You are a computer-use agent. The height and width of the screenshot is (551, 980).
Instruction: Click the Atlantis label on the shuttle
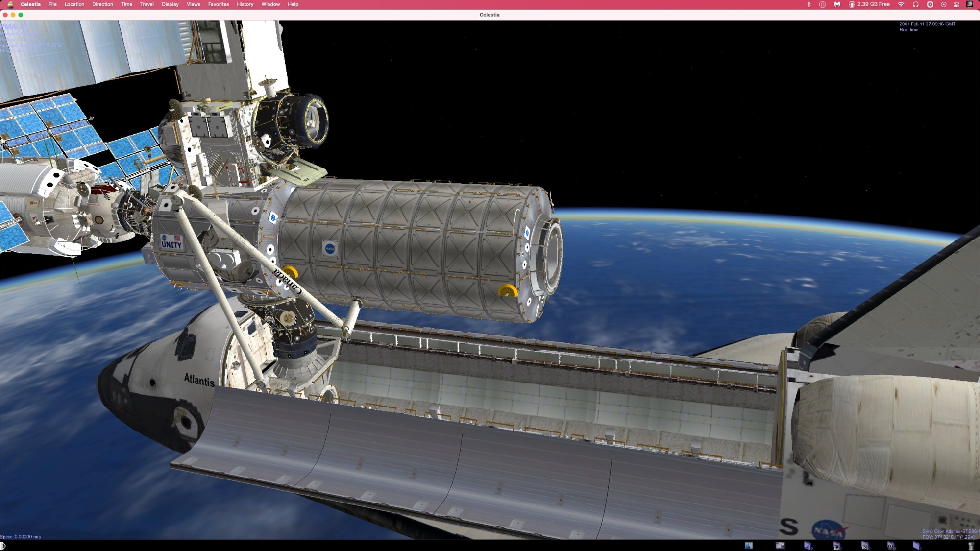coord(199,380)
